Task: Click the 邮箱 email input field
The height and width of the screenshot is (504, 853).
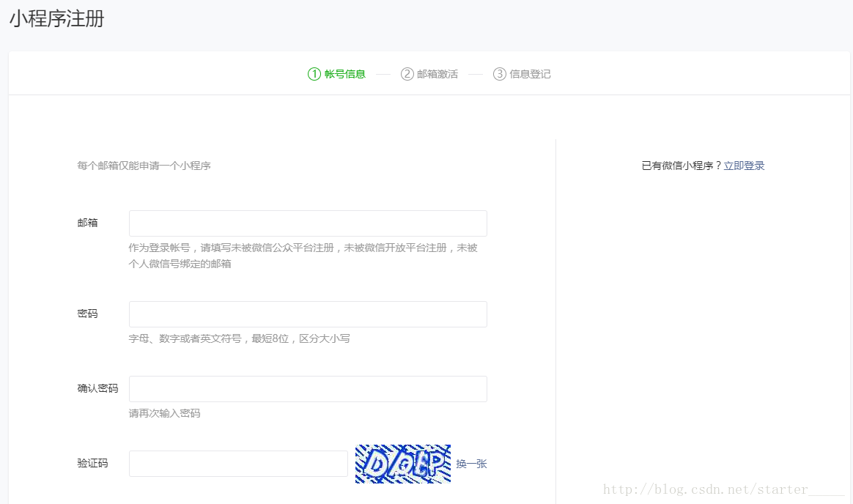Action: click(x=308, y=223)
